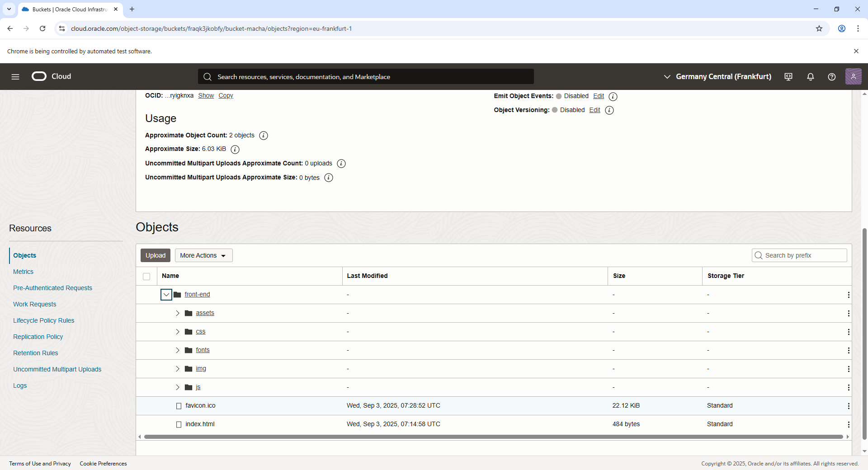Open the hamburger navigation menu
Screen dimensions: 868x470
15,77
